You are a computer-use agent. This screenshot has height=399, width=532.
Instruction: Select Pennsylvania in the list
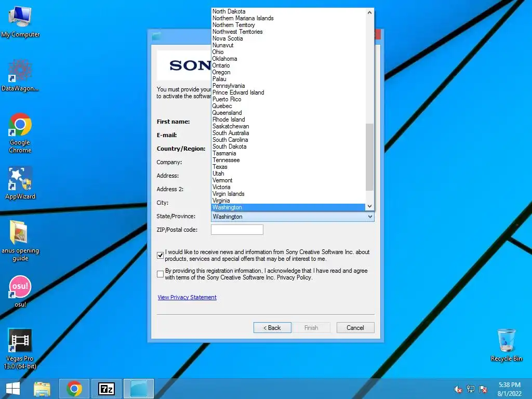click(288, 86)
